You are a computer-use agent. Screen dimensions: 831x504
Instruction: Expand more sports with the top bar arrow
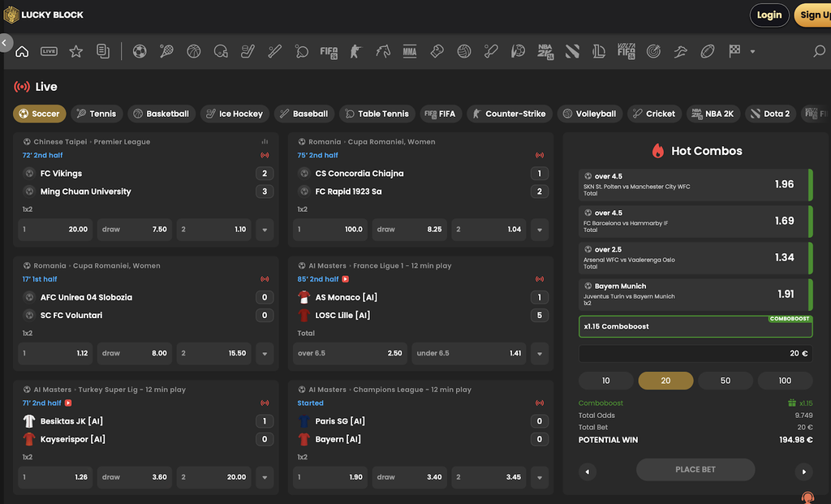(752, 51)
